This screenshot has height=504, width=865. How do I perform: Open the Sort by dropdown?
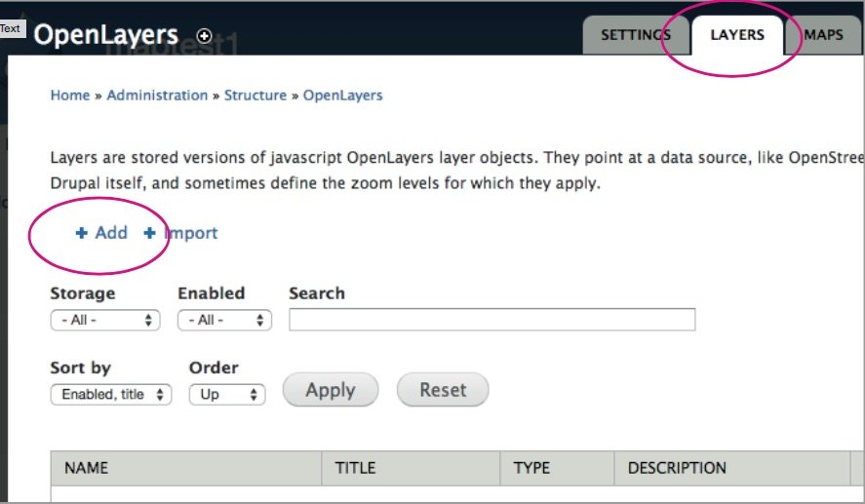click(111, 395)
